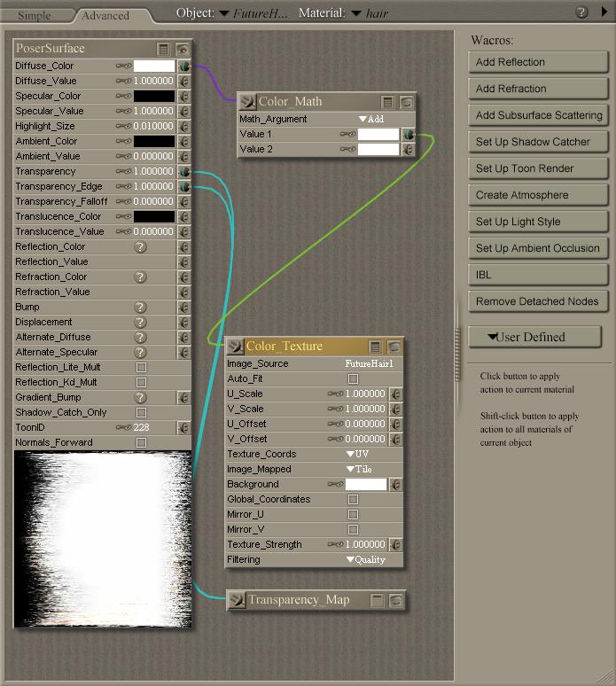Click the Diffuse_Color animation key icon

click(123, 66)
